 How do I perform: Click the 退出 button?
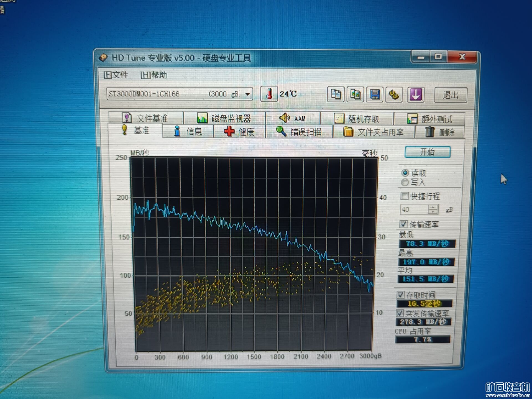click(x=451, y=95)
